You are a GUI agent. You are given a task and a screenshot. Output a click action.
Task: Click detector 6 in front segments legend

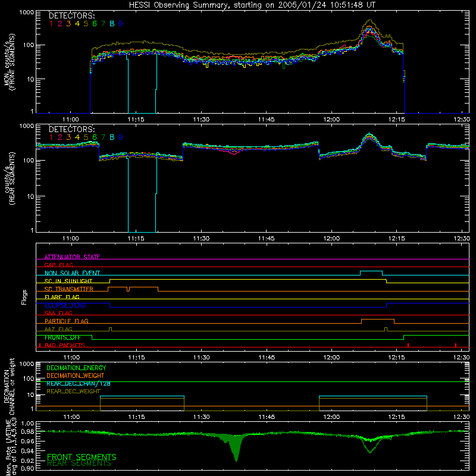pyautogui.click(x=95, y=24)
